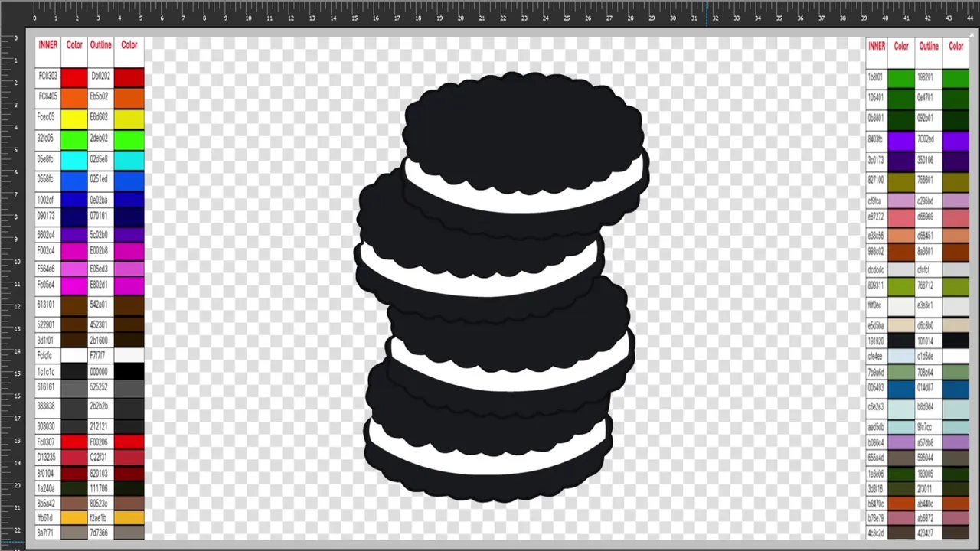980x551 pixels.
Task: Pick the outline swatch right of 2deb02
Action: click(129, 139)
